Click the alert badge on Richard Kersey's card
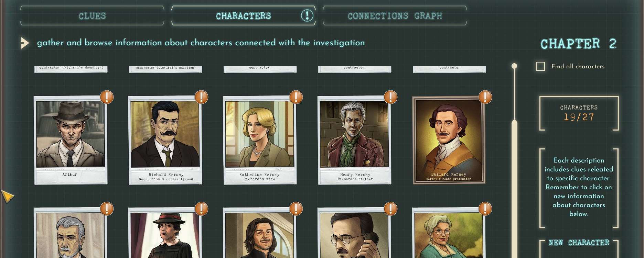Image resolution: width=644 pixels, height=258 pixels. [x=202, y=97]
